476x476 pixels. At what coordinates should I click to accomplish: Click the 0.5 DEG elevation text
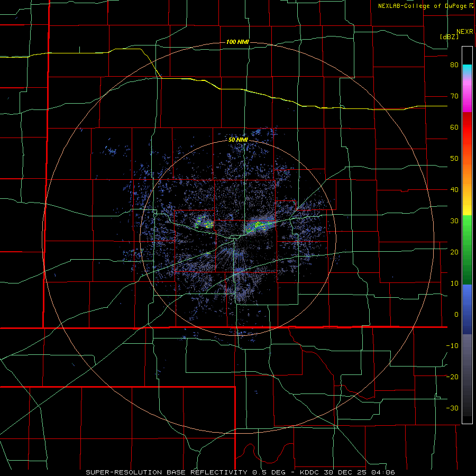pos(271,472)
